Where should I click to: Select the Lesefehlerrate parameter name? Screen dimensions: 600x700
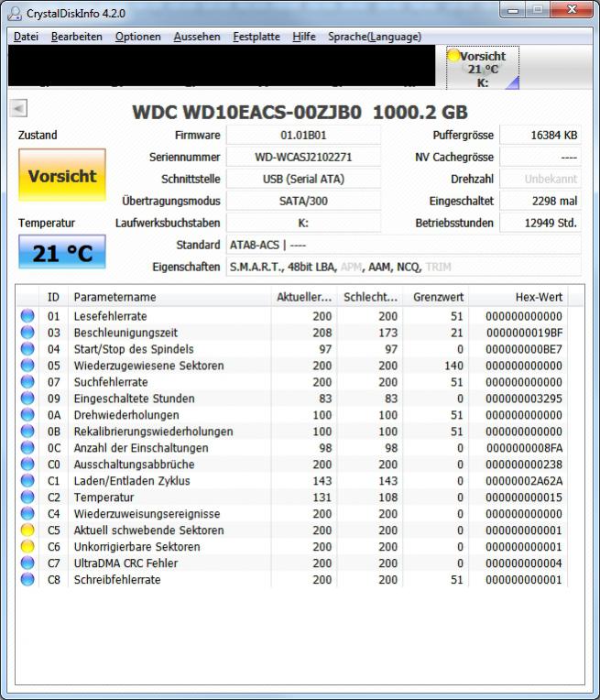click(x=110, y=316)
